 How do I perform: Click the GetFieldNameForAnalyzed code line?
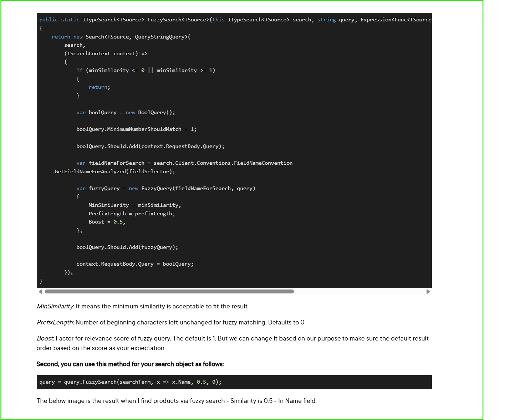(113, 171)
